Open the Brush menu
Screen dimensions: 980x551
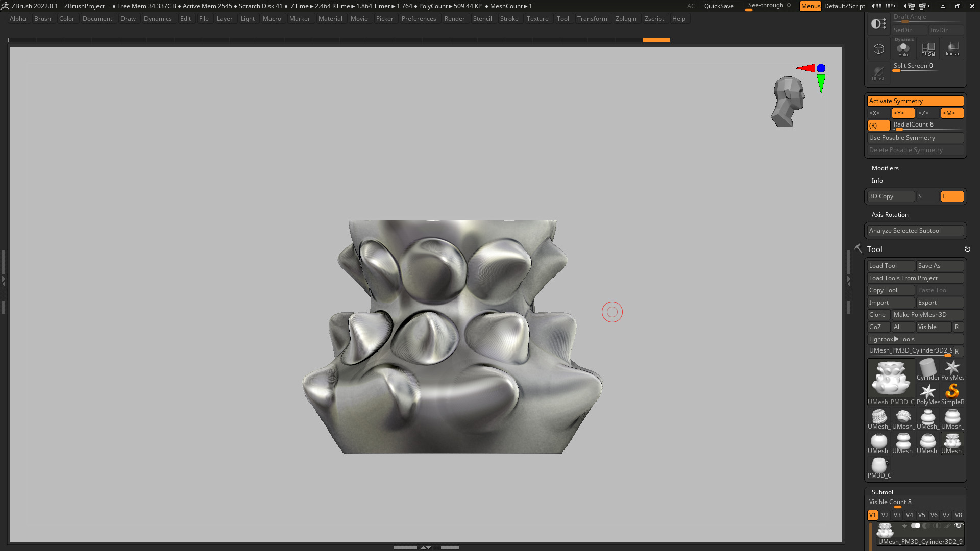click(x=42, y=19)
